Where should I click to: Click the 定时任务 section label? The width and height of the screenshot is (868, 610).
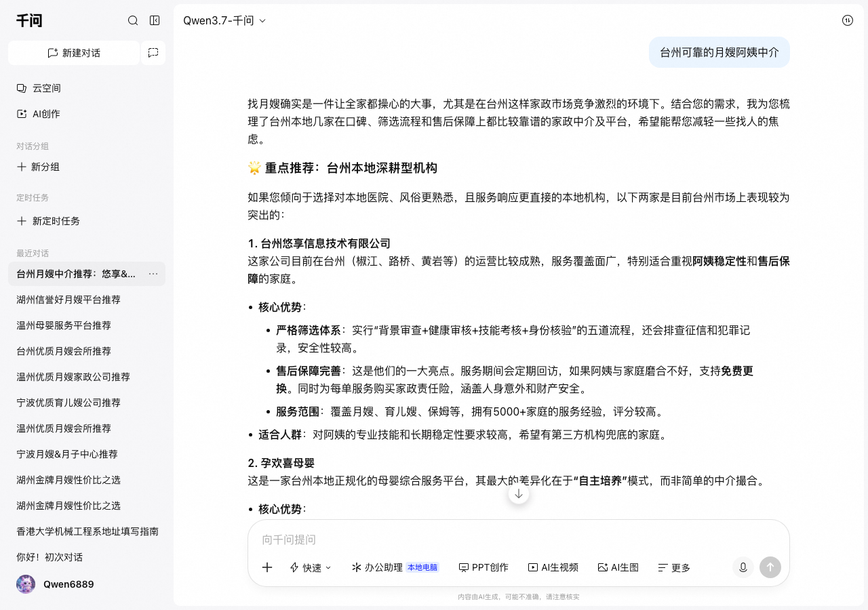pyautogui.click(x=33, y=197)
